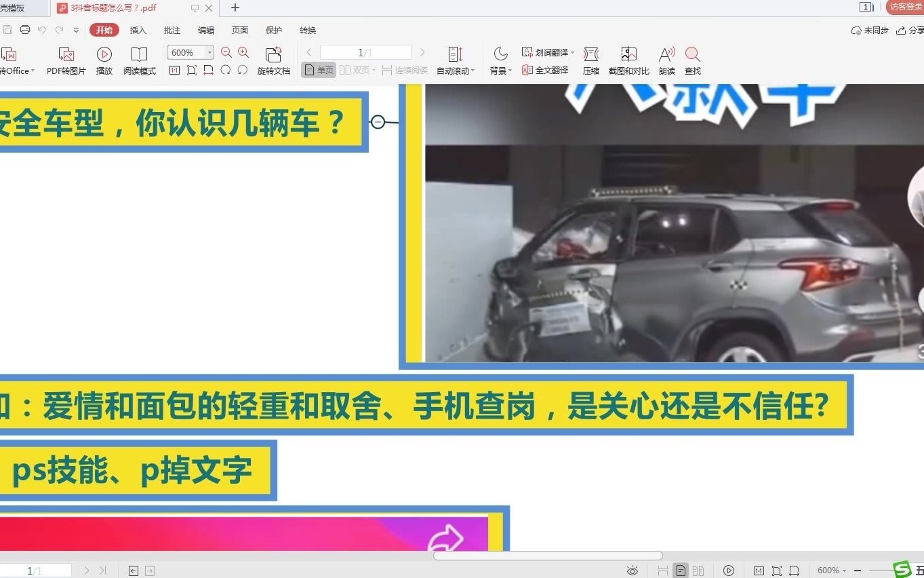Expand the 划词翻译 dropdown
Screen dimensions: 924x578
coord(572,52)
